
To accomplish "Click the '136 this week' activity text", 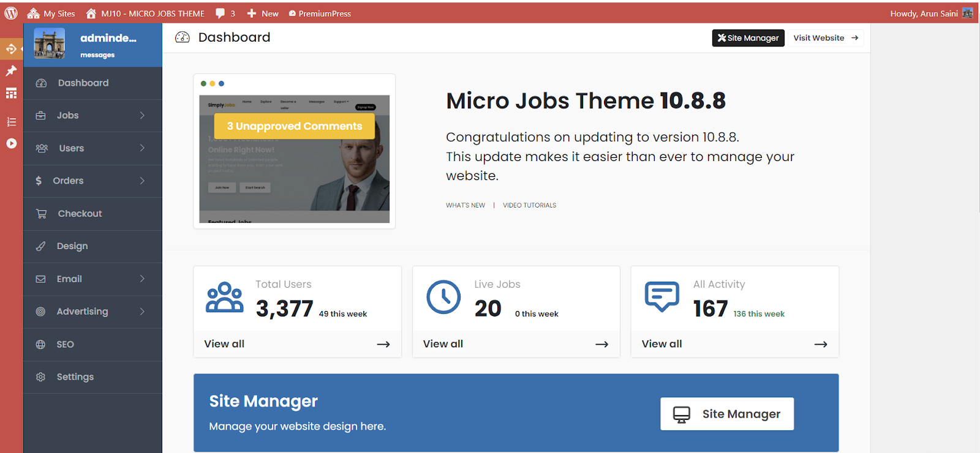I will click(759, 314).
